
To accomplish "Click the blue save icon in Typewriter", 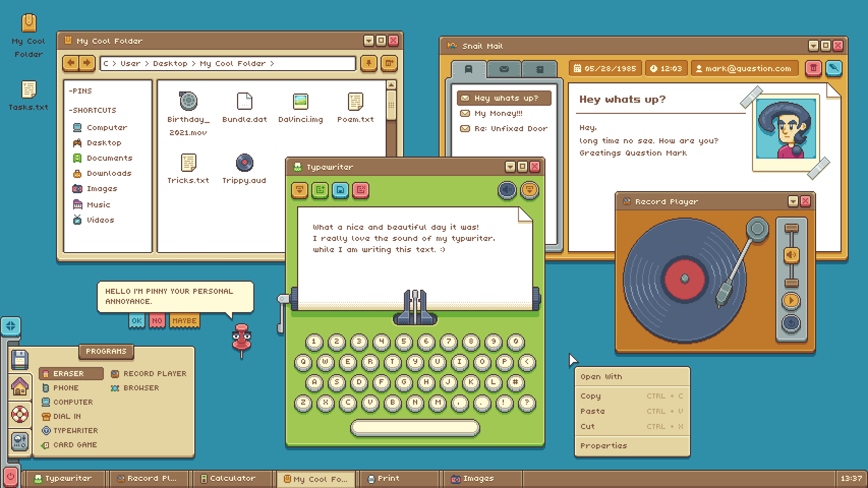I will (340, 190).
